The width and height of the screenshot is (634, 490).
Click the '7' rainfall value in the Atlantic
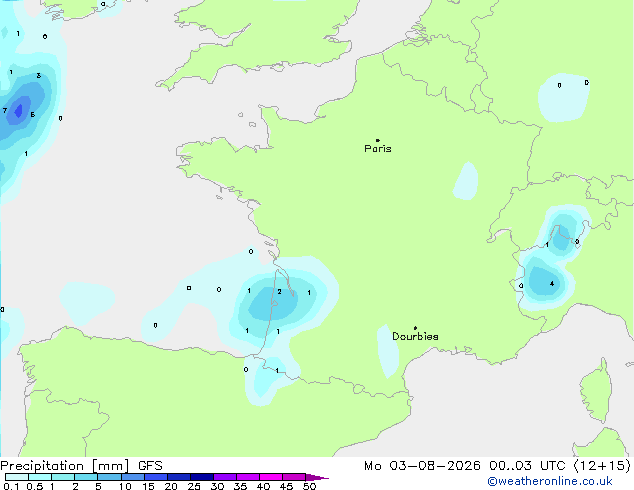coord(5,110)
